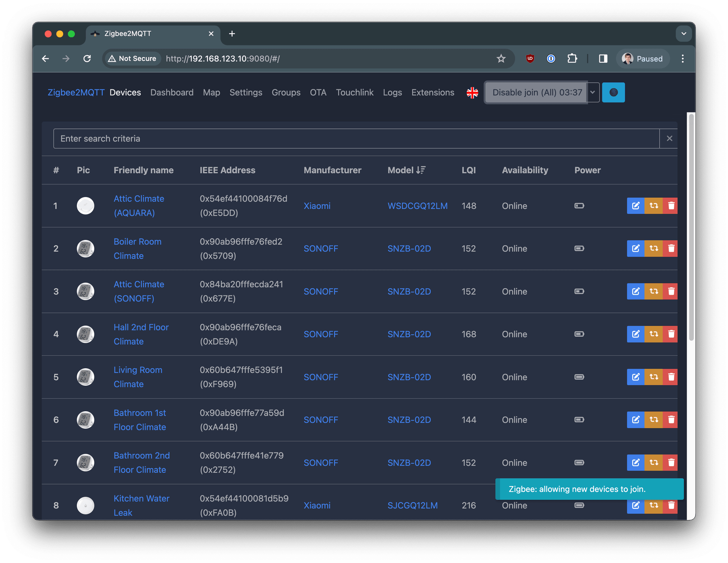The height and width of the screenshot is (563, 728).
Task: Open the Bathroom 1st Floor Climate device
Action: [x=140, y=420]
